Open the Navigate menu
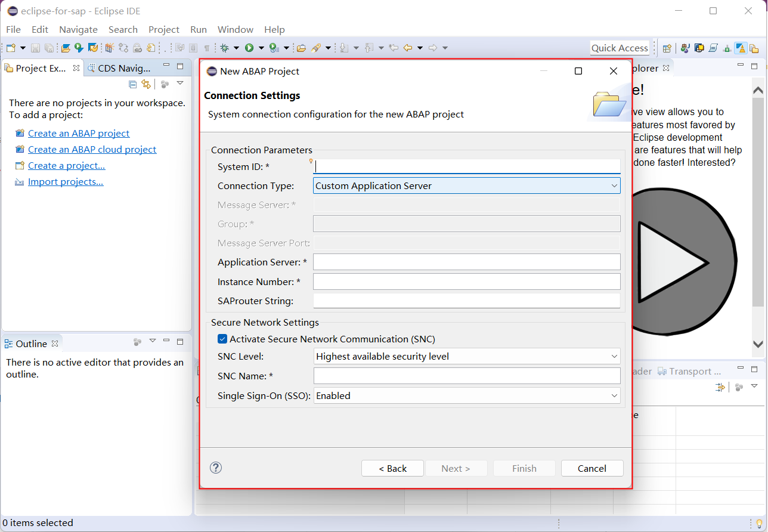This screenshot has height=532, width=768. (78, 29)
